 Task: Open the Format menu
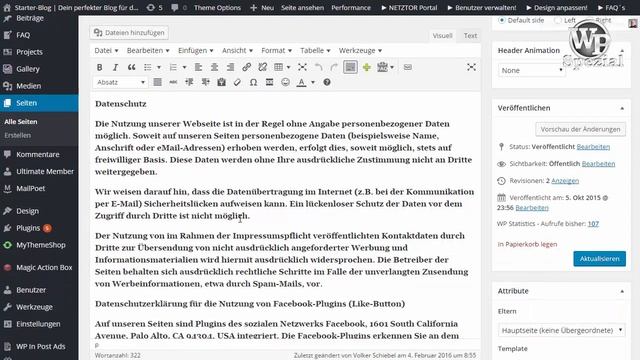[x=276, y=51]
